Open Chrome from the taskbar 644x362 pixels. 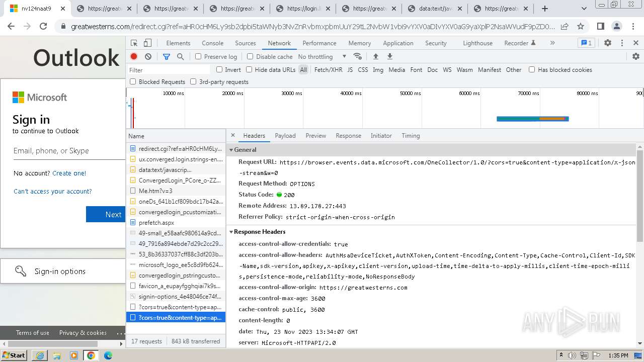[x=91, y=355]
